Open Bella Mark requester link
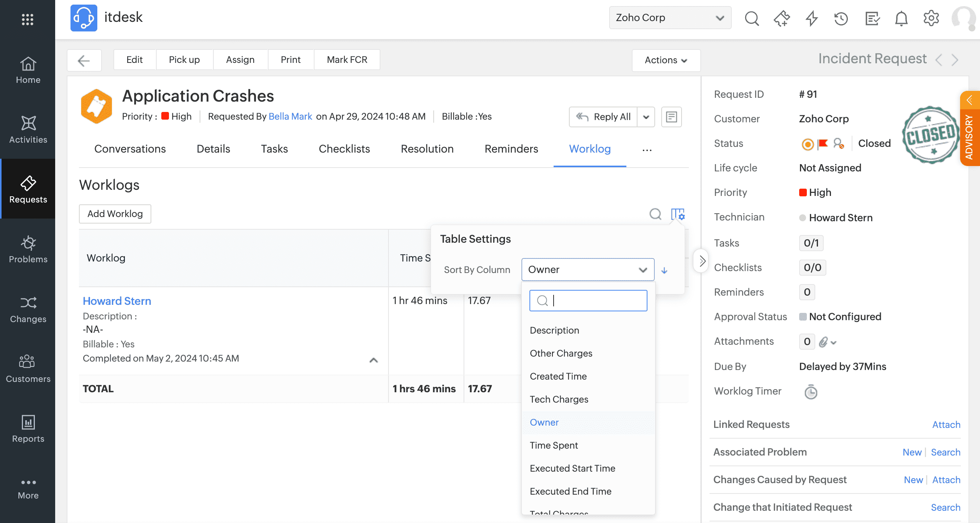 pyautogui.click(x=290, y=117)
